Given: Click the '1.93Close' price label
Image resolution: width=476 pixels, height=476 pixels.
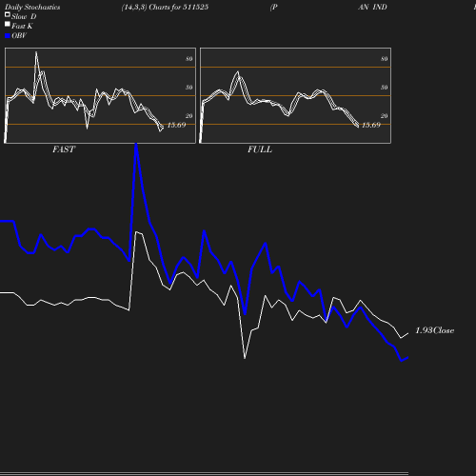Looking at the screenshot, I should pos(434,330).
